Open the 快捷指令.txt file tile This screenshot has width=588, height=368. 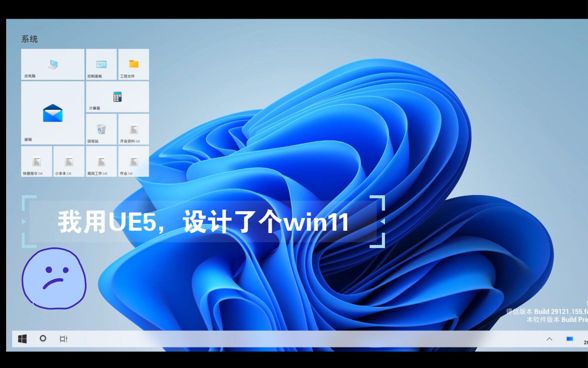[x=37, y=162]
